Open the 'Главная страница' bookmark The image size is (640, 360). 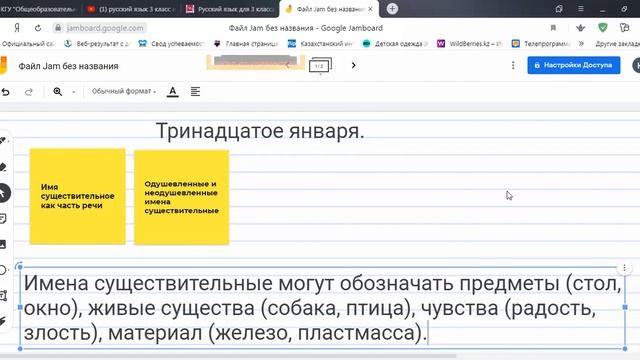click(x=246, y=44)
